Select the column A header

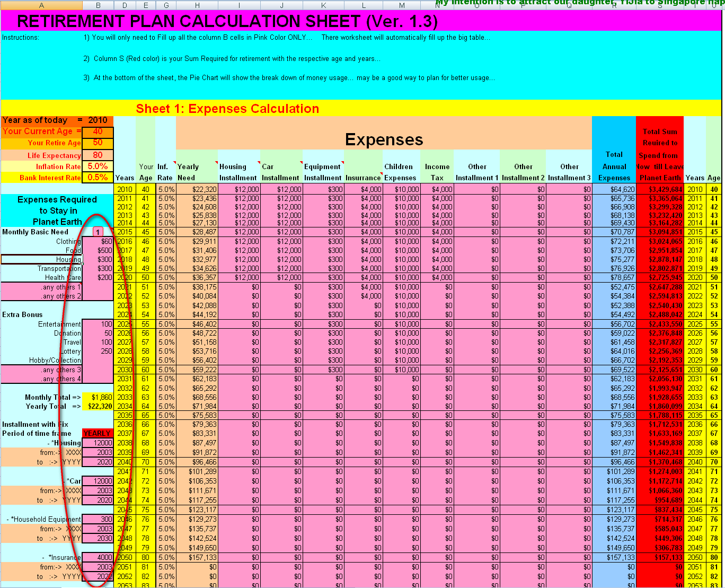point(41,5)
